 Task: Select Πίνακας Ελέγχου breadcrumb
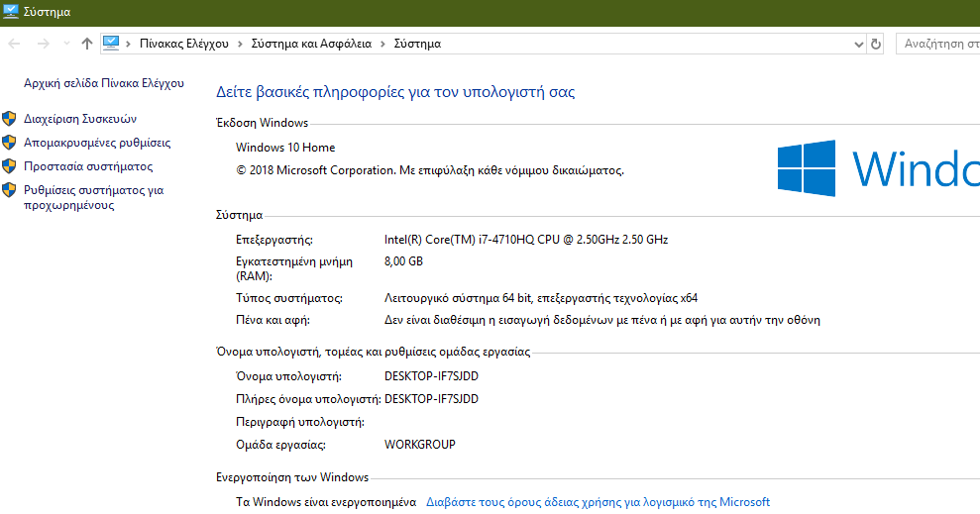(x=183, y=44)
